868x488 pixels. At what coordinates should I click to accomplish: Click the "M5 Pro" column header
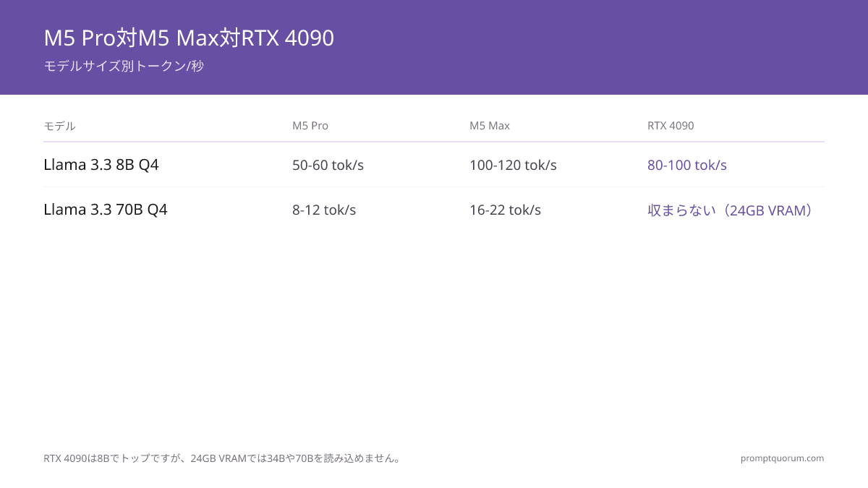tap(310, 126)
